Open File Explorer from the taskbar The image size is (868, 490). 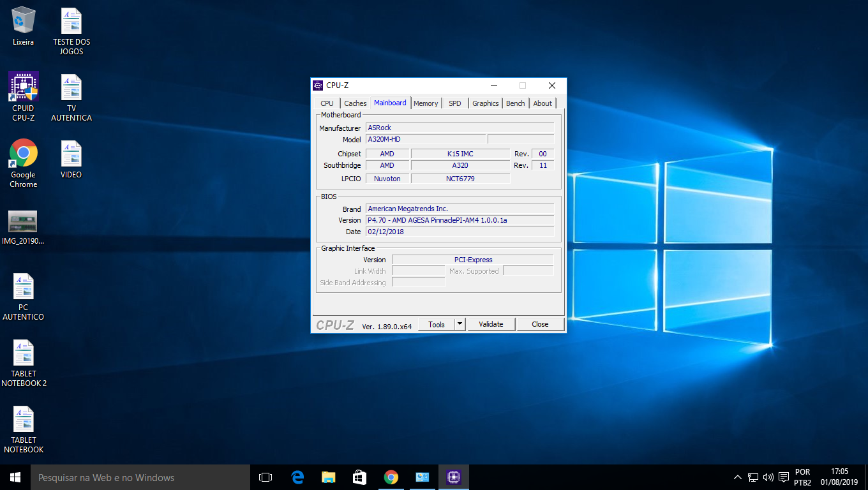pyautogui.click(x=329, y=477)
